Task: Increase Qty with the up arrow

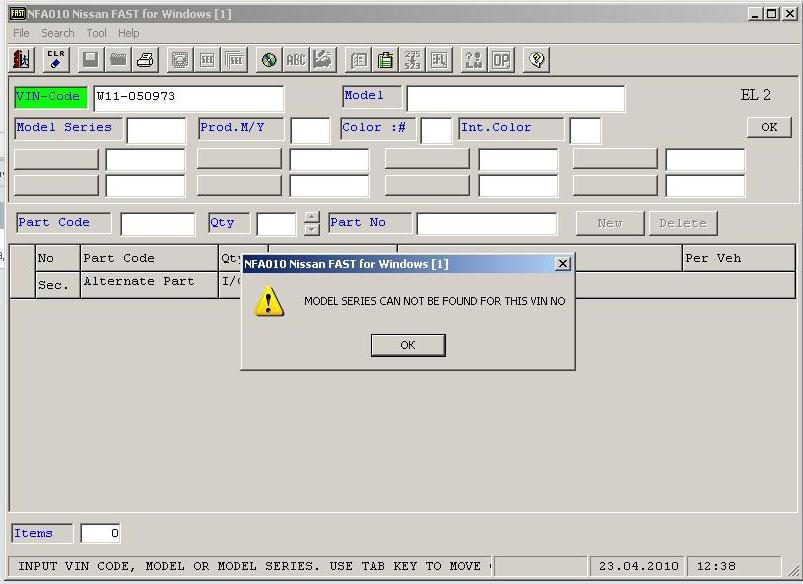Action: pos(311,218)
